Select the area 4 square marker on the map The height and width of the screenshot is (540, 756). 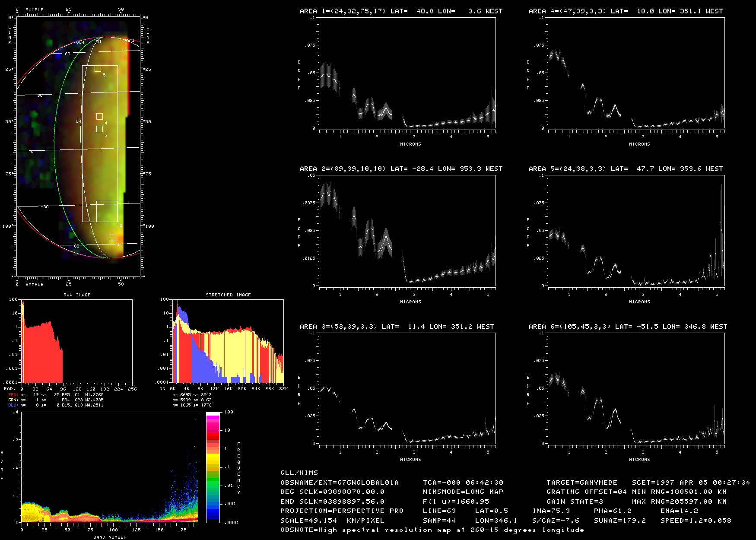[99, 116]
